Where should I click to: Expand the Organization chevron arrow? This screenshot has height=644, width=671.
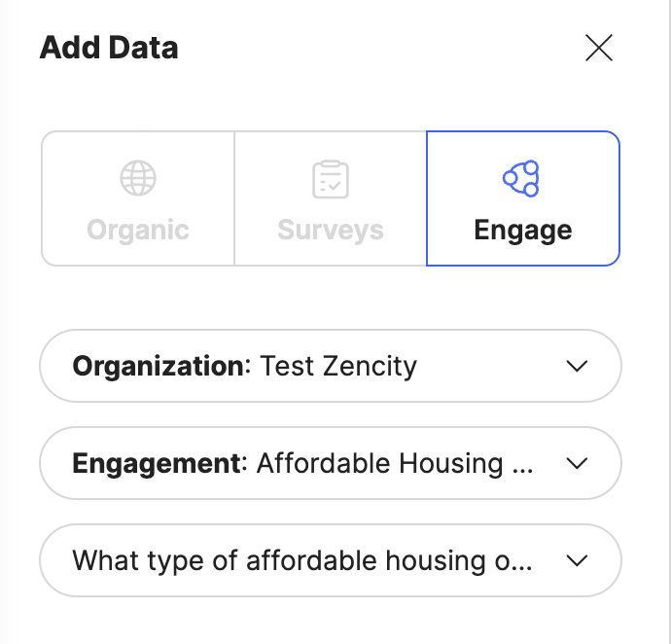point(577,366)
